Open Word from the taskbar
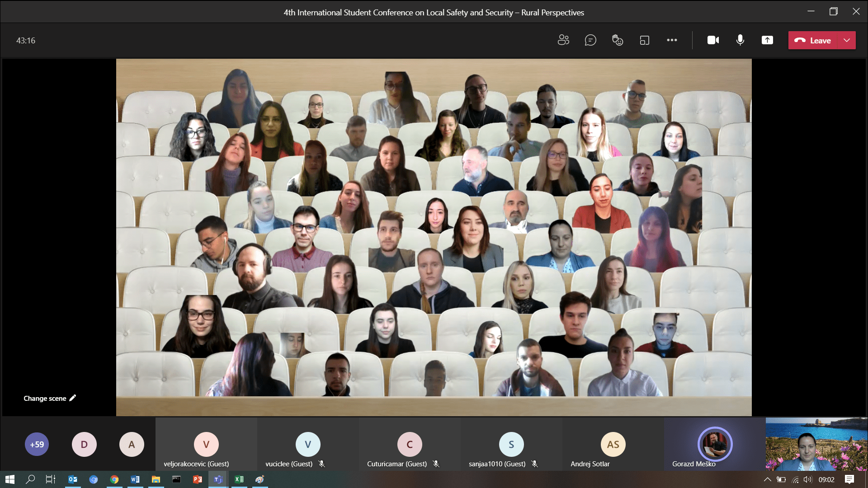 pos(135,479)
